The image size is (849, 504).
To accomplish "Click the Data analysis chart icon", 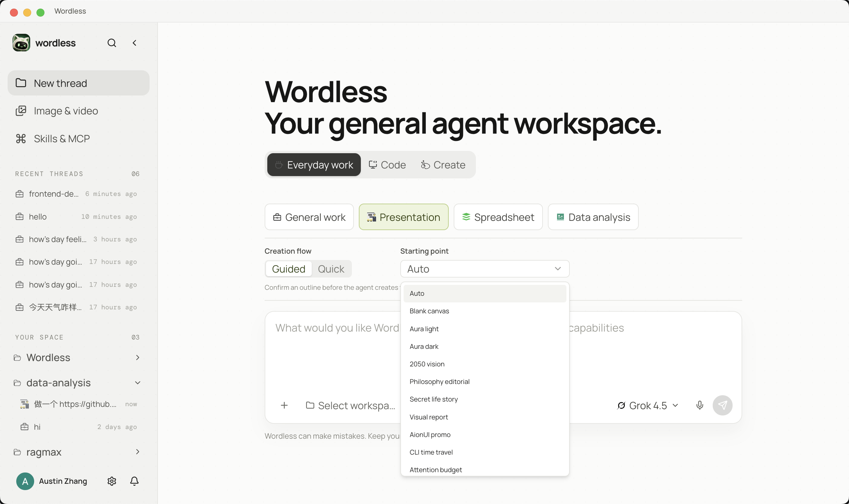I will point(560,217).
